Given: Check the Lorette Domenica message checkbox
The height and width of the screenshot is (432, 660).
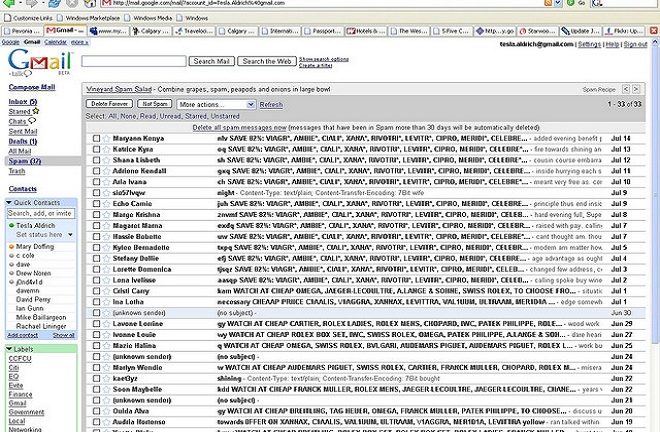Looking at the screenshot, I should (96, 269).
